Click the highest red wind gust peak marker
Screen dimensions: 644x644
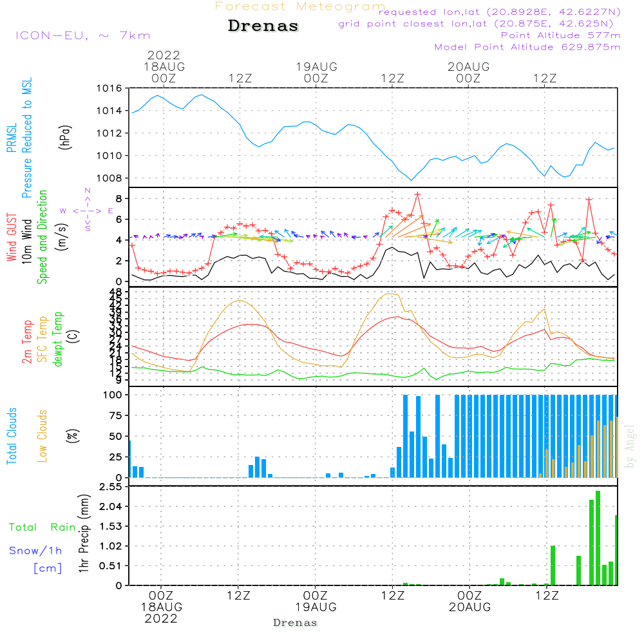pos(418,194)
